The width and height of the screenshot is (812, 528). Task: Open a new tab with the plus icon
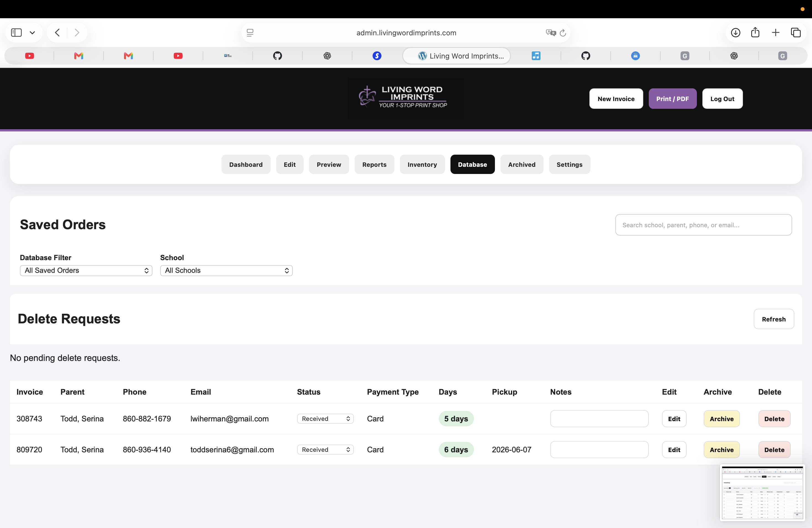[776, 33]
